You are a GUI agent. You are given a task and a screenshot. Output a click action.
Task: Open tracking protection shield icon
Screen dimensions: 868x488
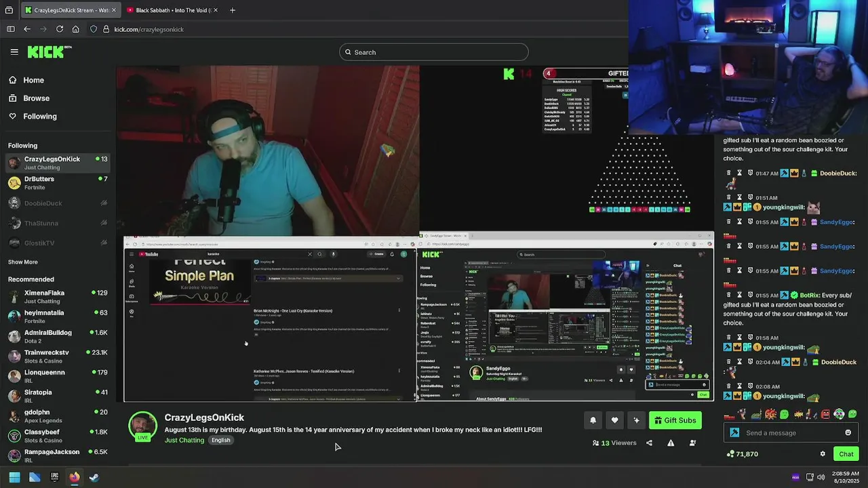(x=94, y=29)
